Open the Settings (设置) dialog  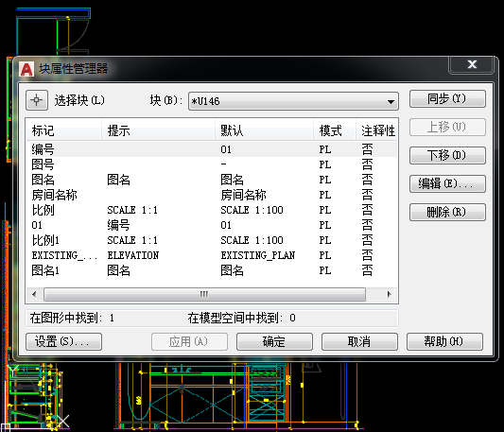point(63,341)
